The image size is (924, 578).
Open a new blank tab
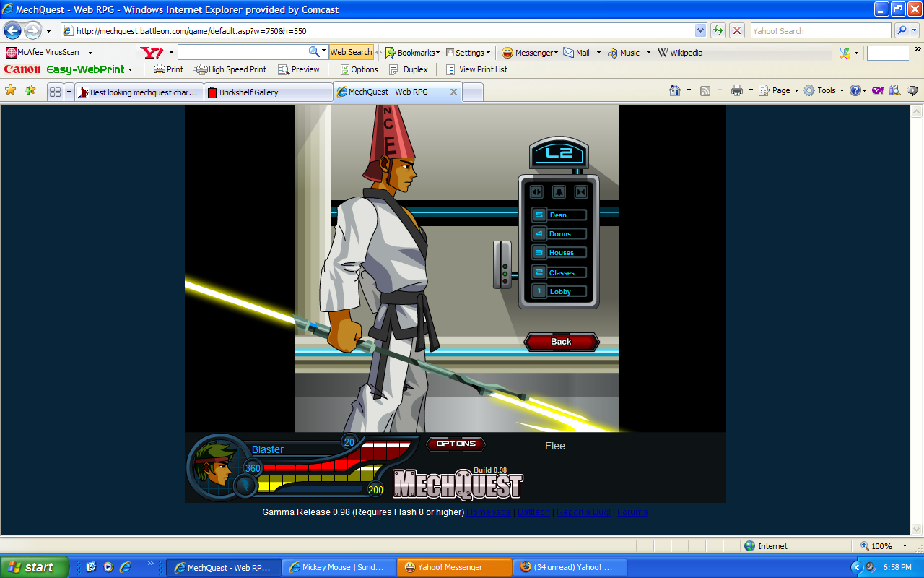(x=472, y=92)
